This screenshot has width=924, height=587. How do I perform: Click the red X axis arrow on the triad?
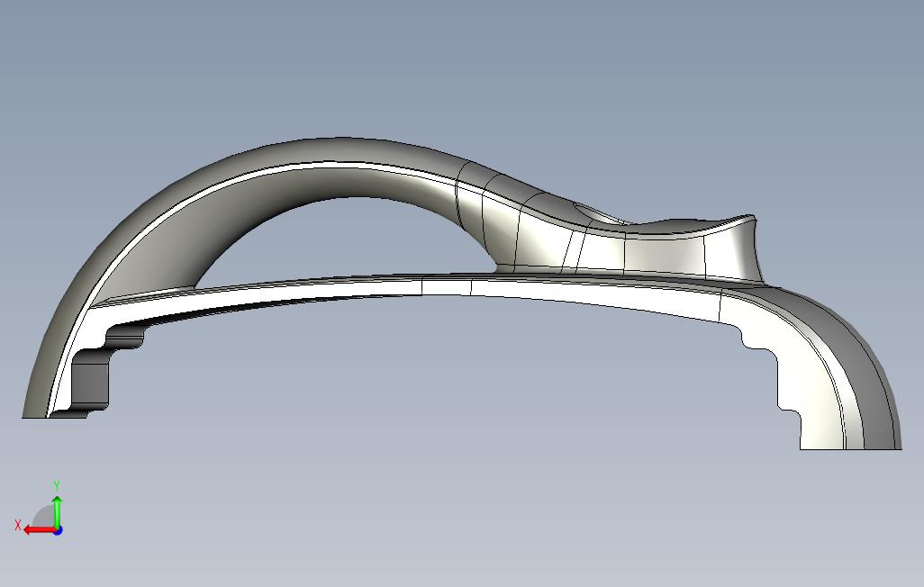pyautogui.click(x=39, y=530)
